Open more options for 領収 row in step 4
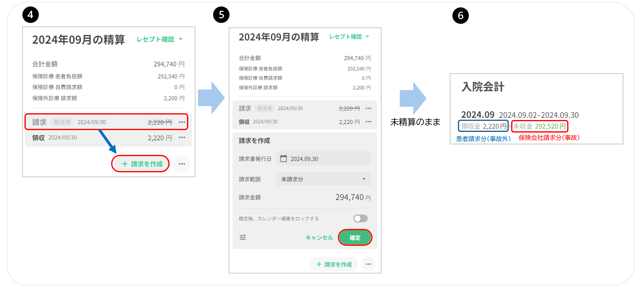The image size is (644, 292). tap(182, 138)
